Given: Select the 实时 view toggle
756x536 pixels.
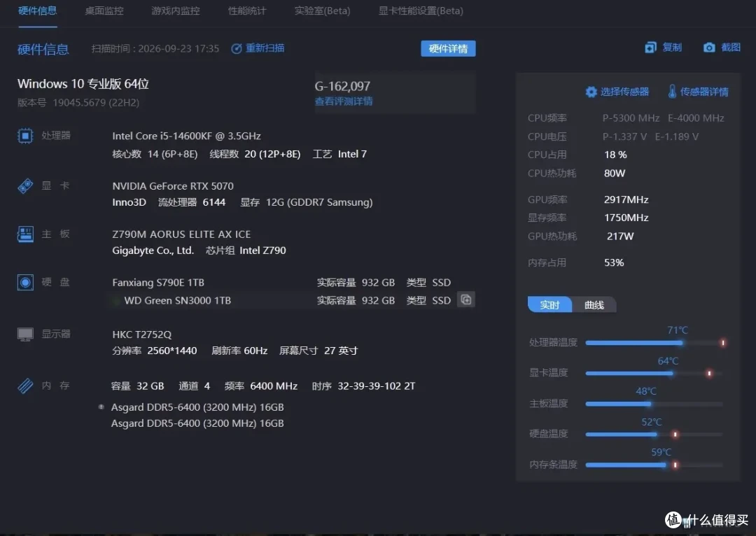Looking at the screenshot, I should point(549,304).
